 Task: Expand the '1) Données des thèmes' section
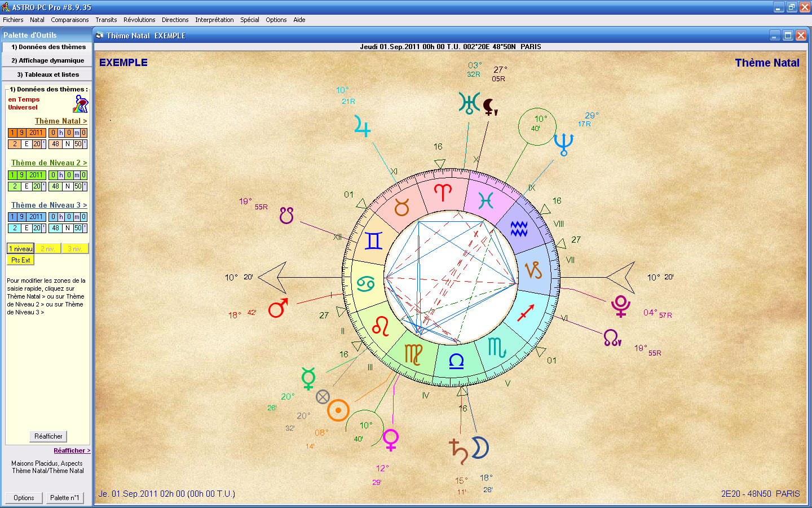pos(47,47)
